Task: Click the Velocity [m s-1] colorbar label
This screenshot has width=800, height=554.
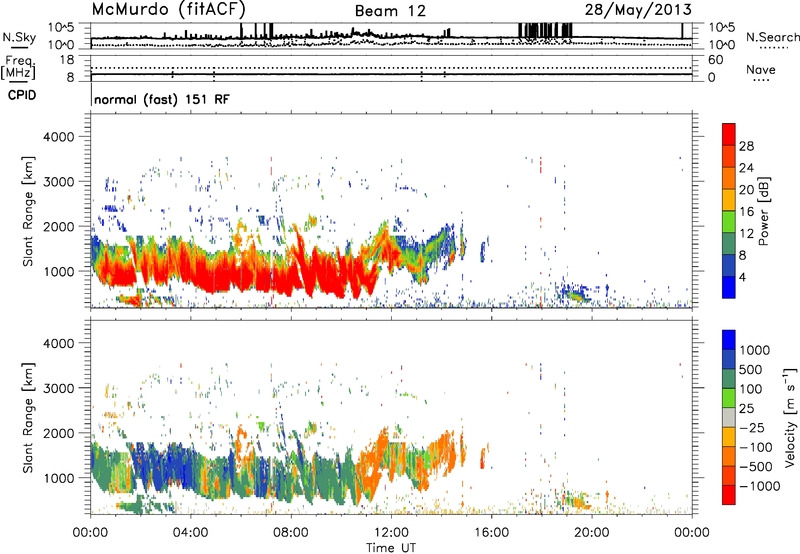Action: pos(790,417)
